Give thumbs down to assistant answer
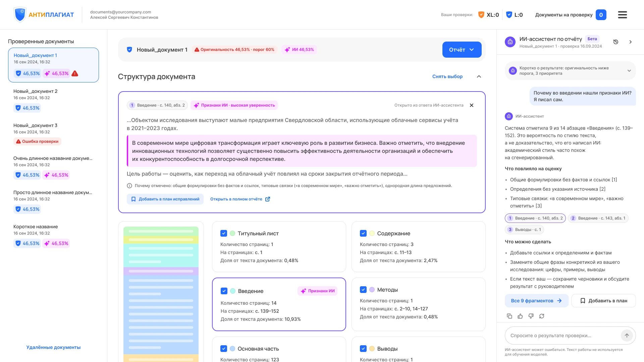 (x=531, y=316)
